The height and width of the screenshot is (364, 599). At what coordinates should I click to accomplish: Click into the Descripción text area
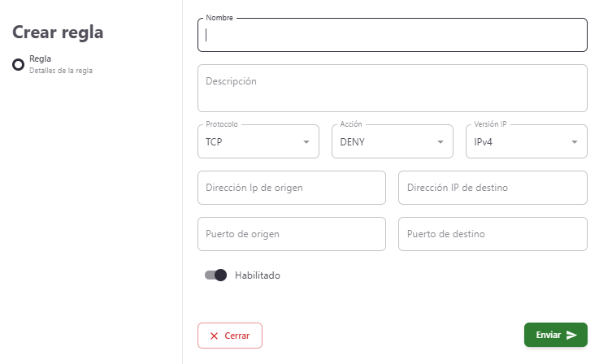pos(392,88)
